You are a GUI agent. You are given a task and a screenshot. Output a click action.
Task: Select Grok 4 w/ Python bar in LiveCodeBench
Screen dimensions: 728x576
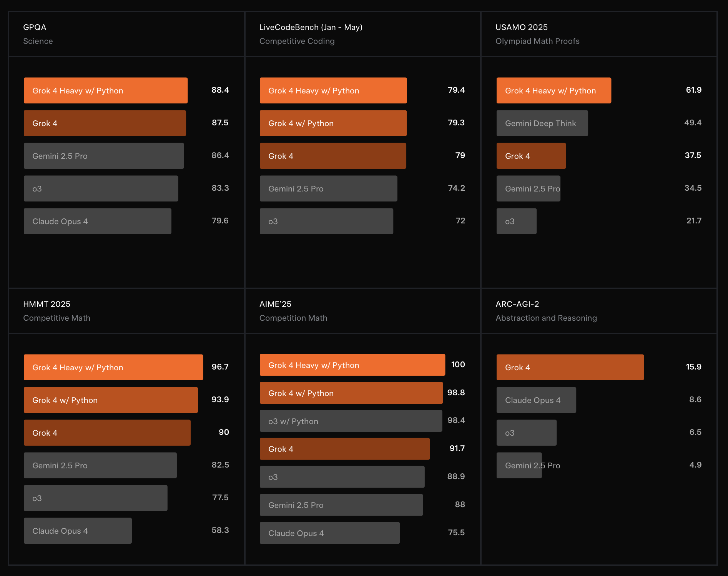pos(333,123)
